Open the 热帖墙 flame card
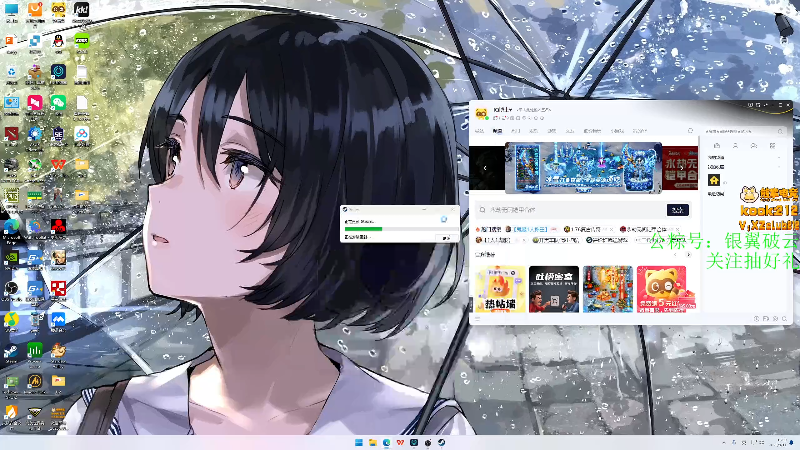The height and width of the screenshot is (450, 800). pos(499,289)
